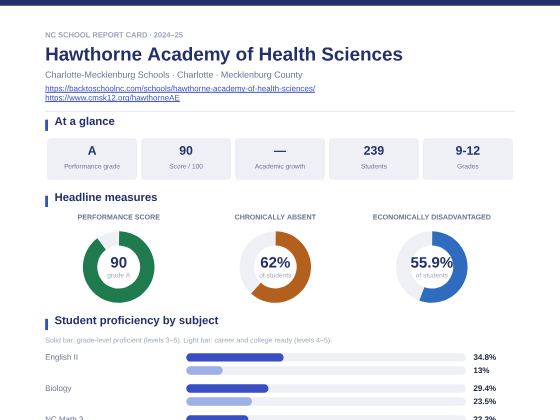Select the Academic growth card

point(280,159)
